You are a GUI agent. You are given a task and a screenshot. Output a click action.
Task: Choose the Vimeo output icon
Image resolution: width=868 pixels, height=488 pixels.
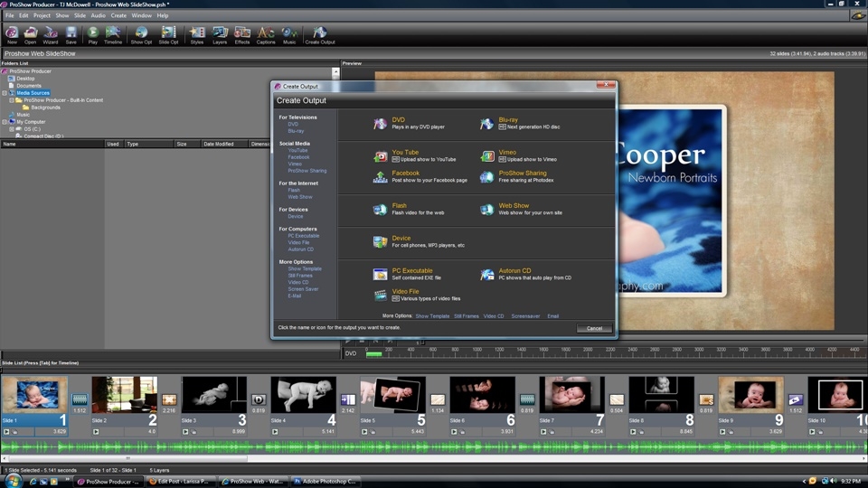coord(486,156)
